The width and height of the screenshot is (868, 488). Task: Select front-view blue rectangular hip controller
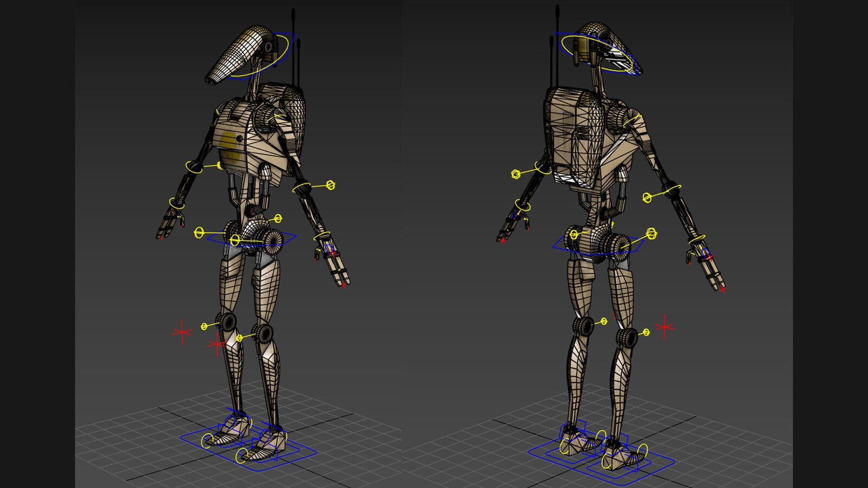click(252, 239)
